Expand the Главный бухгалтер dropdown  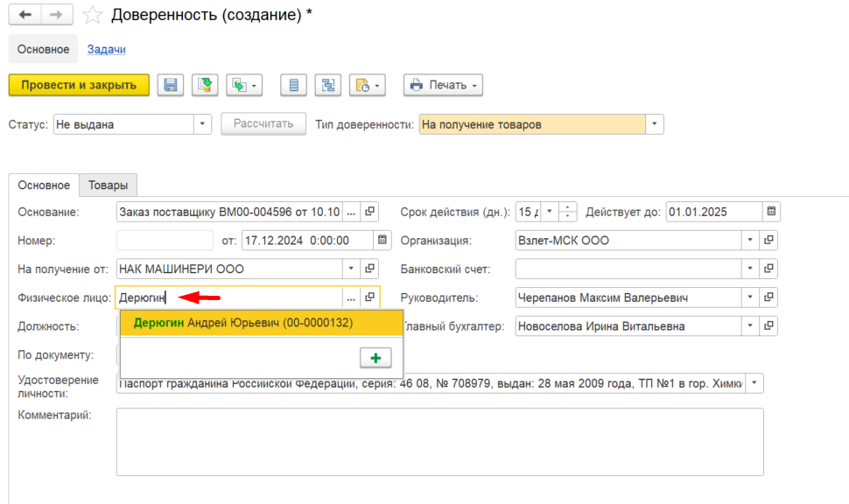coord(750,325)
